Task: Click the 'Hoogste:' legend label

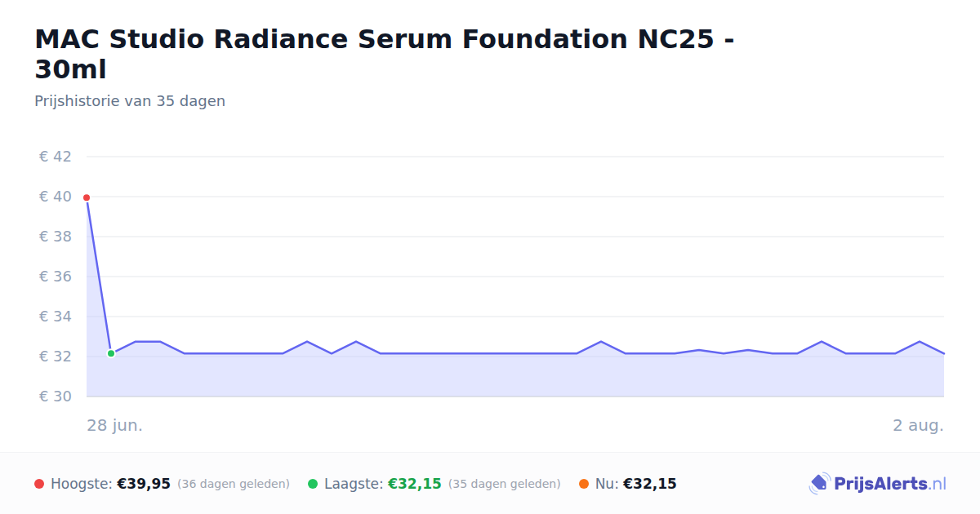Action: [x=82, y=484]
